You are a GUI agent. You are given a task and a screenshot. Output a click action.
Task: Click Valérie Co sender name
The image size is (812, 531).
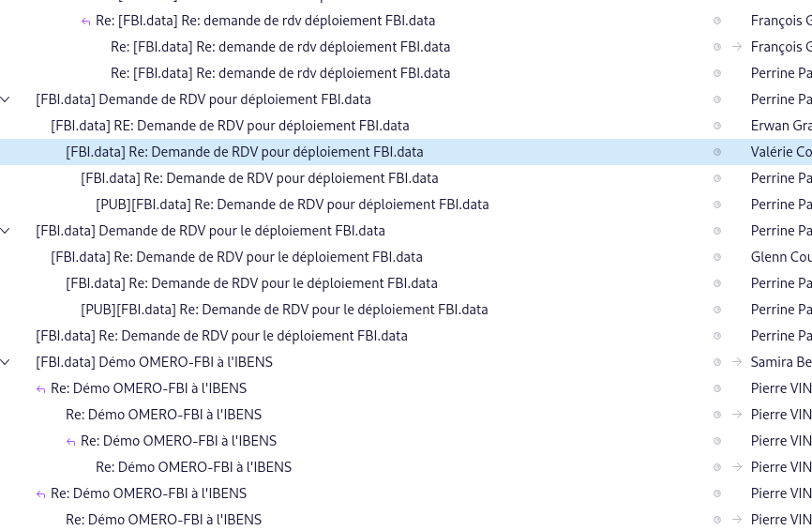click(x=780, y=152)
